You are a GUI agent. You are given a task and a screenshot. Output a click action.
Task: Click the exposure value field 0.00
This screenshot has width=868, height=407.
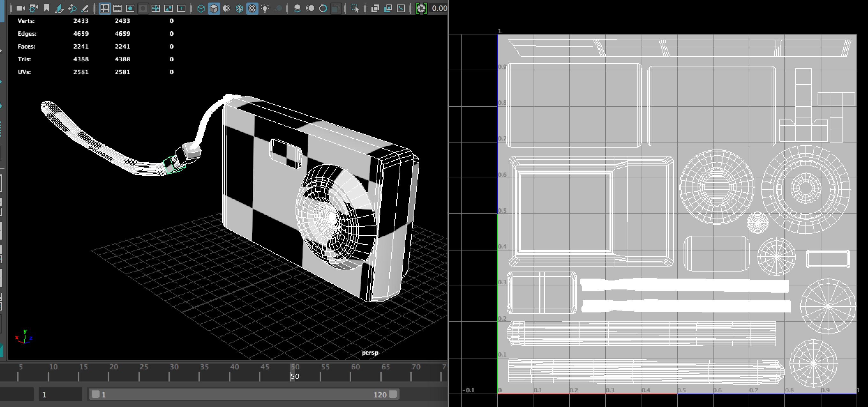[x=439, y=8]
